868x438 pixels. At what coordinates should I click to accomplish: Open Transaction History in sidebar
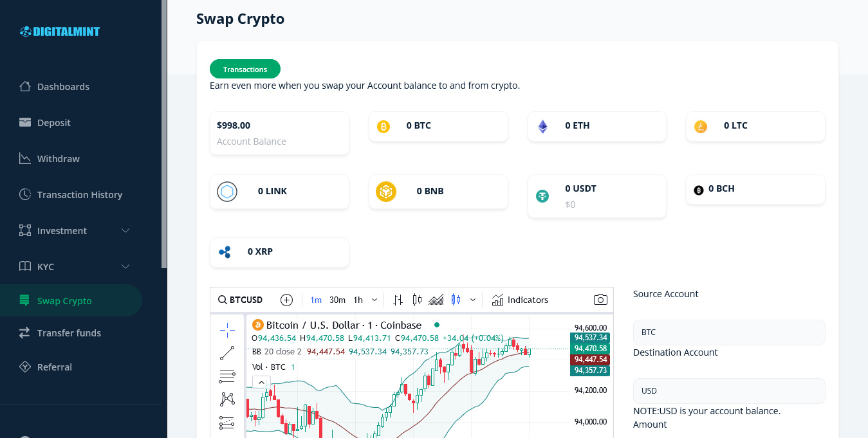tap(79, 195)
